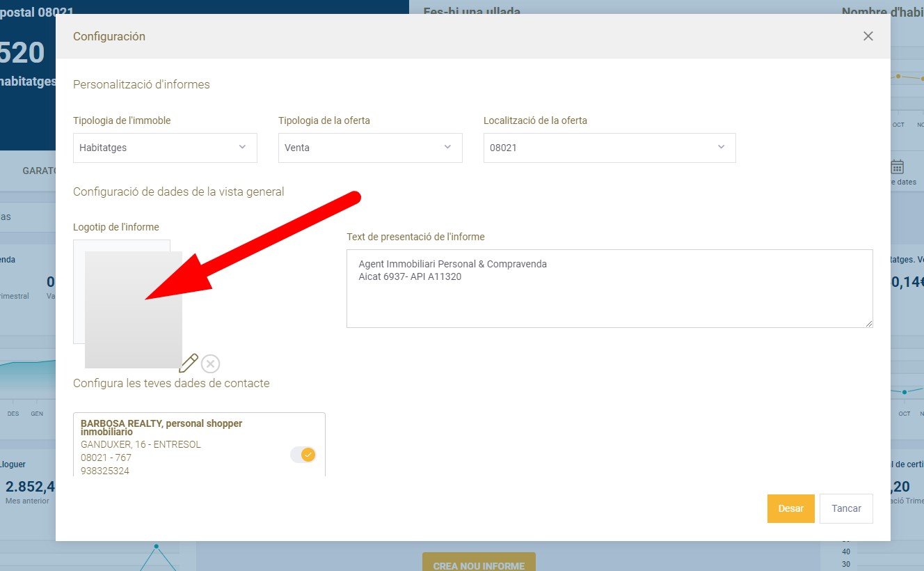Close the Configuración dialog with the X icon
The width and height of the screenshot is (924, 571).
point(868,36)
